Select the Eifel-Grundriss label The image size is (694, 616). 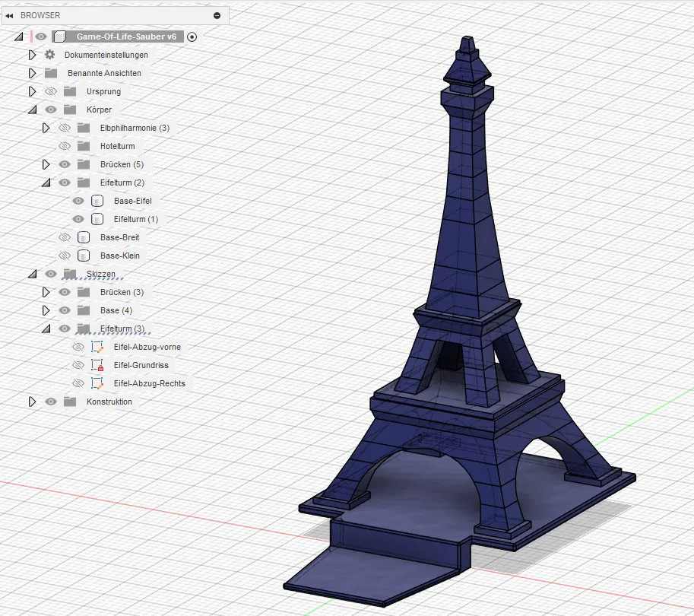coord(141,365)
